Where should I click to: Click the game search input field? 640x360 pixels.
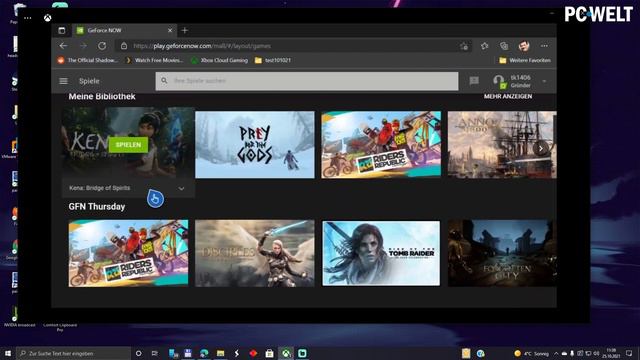(307, 81)
